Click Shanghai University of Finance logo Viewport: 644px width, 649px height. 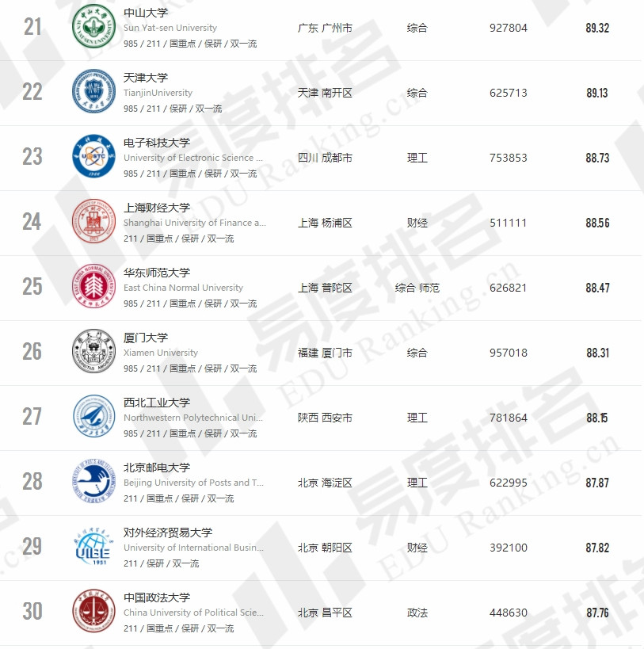(x=93, y=222)
